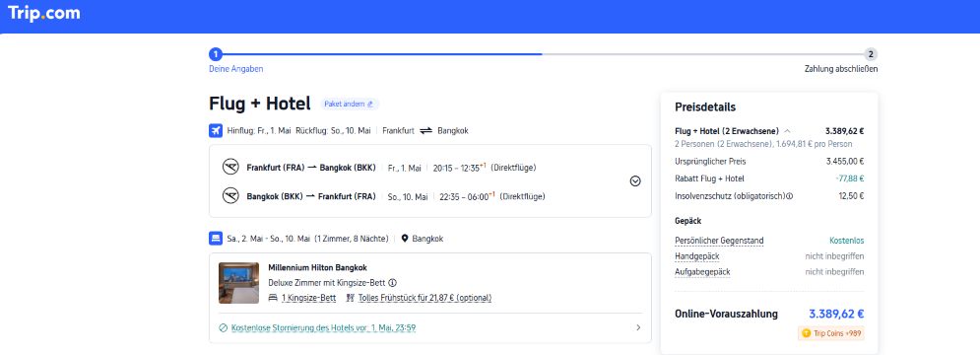The height and width of the screenshot is (355, 980).
Task: Click the location pin next to Bangkok
Action: click(x=405, y=239)
